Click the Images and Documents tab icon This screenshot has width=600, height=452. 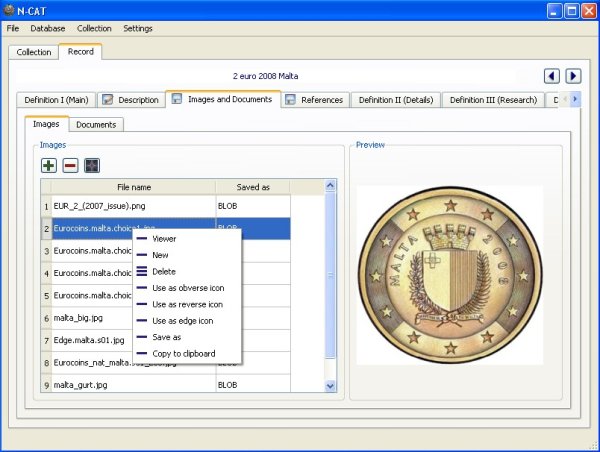(176, 99)
